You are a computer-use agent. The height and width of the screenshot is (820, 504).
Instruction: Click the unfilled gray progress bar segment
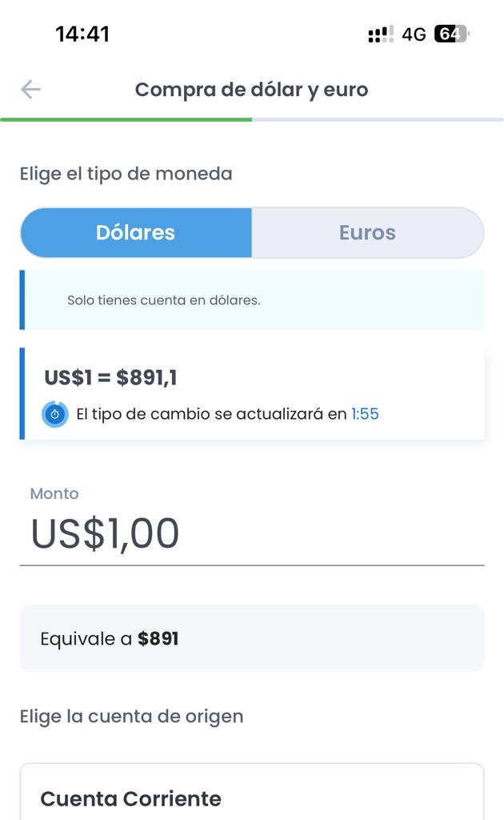377,120
